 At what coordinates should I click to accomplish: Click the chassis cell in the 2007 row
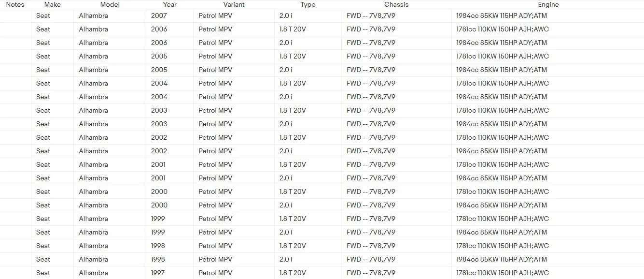(371, 15)
